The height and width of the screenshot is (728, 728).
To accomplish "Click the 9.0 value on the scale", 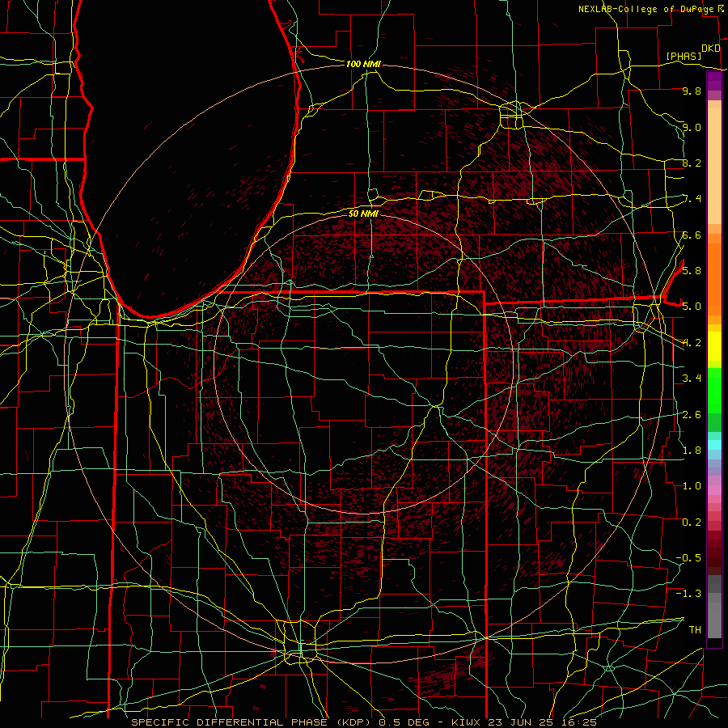I will point(692,127).
